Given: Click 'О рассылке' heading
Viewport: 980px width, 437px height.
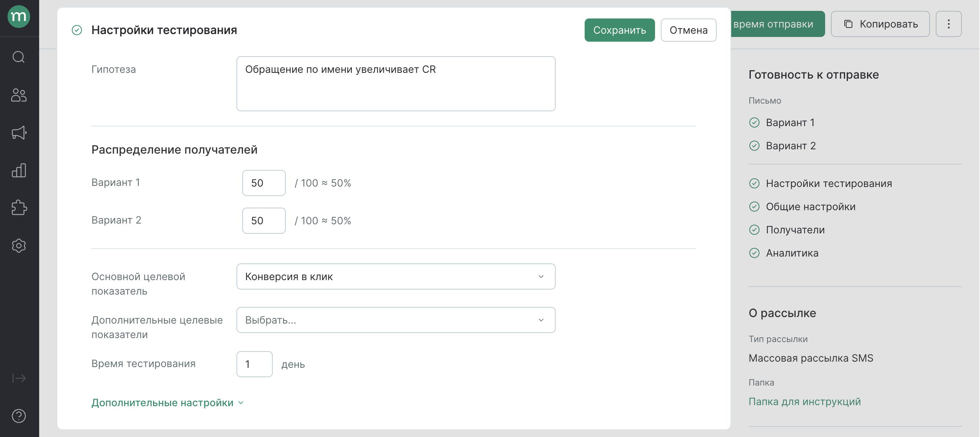Looking at the screenshot, I should [x=782, y=313].
